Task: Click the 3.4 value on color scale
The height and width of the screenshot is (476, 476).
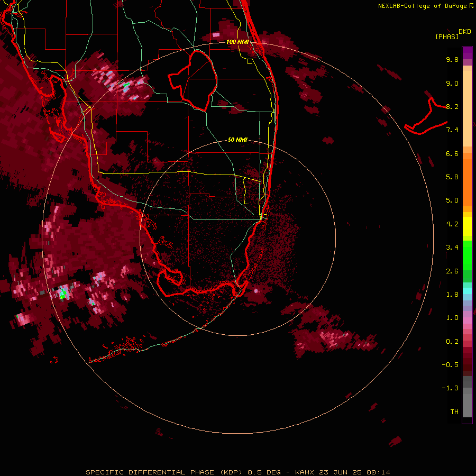Action: (452, 248)
